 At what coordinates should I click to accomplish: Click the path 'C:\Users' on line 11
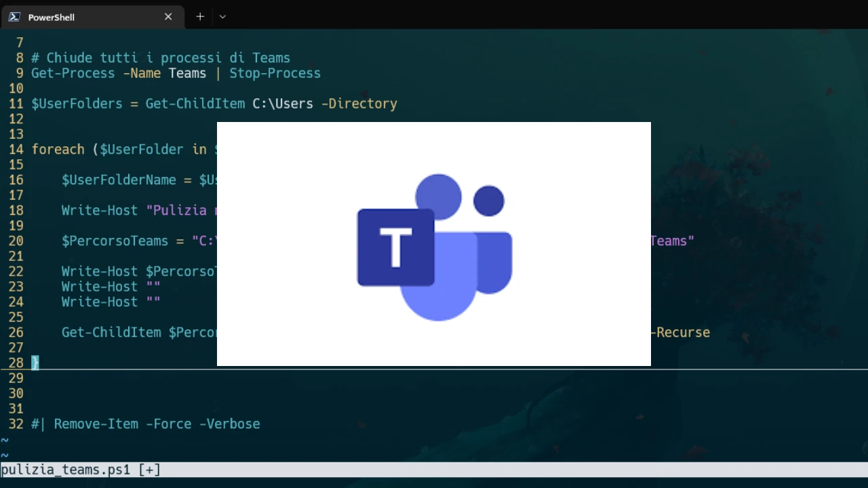point(283,104)
